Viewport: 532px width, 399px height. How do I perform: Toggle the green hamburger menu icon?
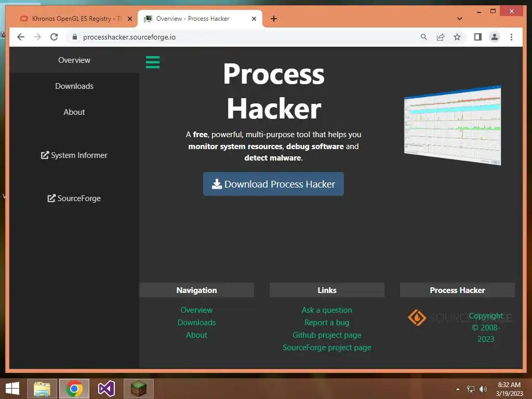coord(153,62)
